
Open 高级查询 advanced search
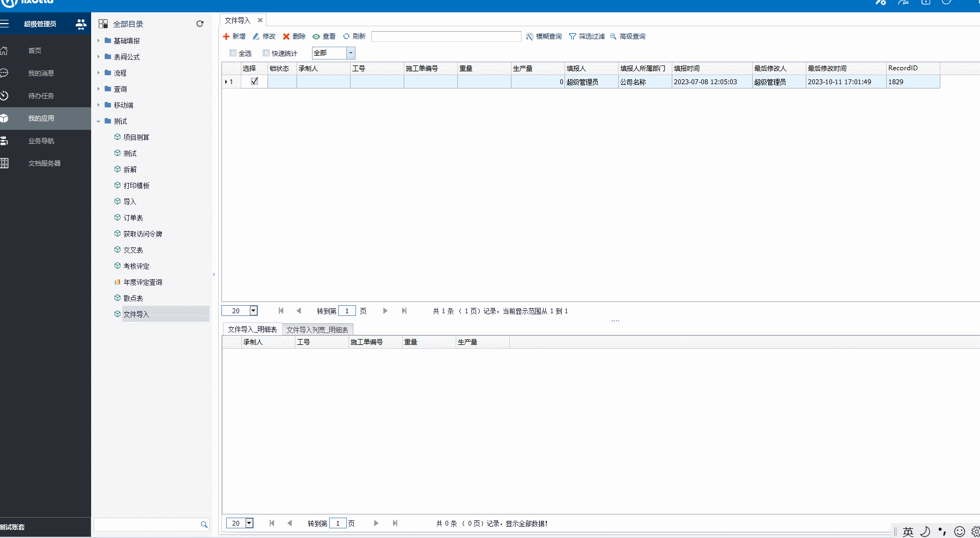click(628, 36)
